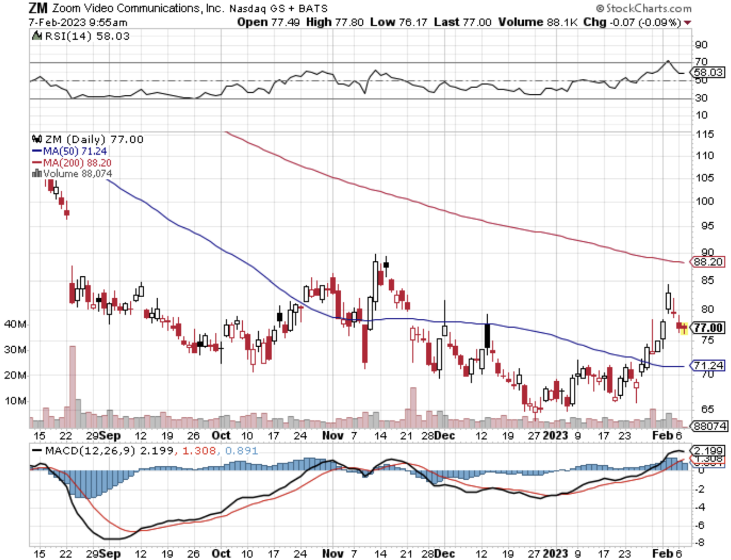Click the 20M volume axis label

pyautogui.click(x=15, y=375)
